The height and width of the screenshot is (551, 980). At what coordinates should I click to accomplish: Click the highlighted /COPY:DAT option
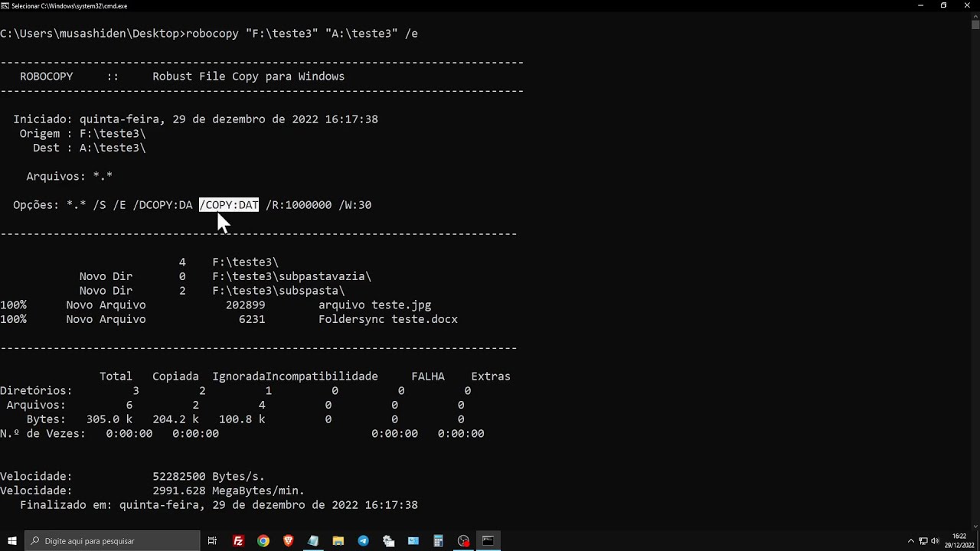[229, 204]
